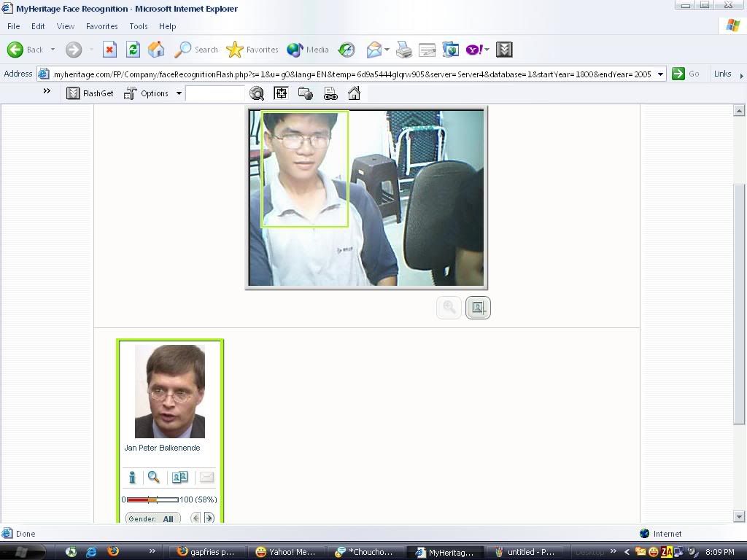Click the grey Forward arrow button
The height and width of the screenshot is (560, 747).
pyautogui.click(x=74, y=50)
